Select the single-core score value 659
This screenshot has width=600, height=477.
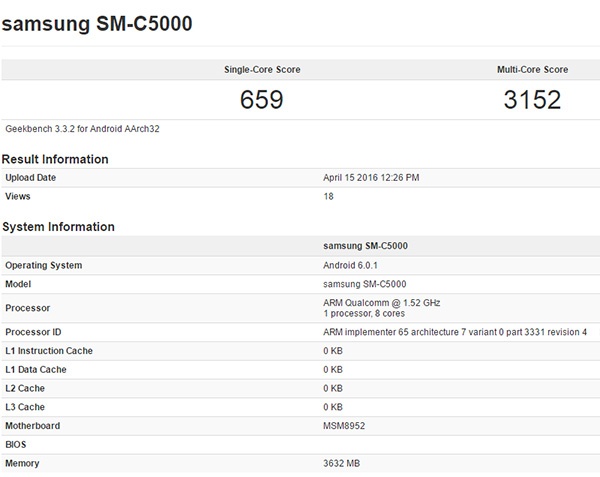coord(262,100)
